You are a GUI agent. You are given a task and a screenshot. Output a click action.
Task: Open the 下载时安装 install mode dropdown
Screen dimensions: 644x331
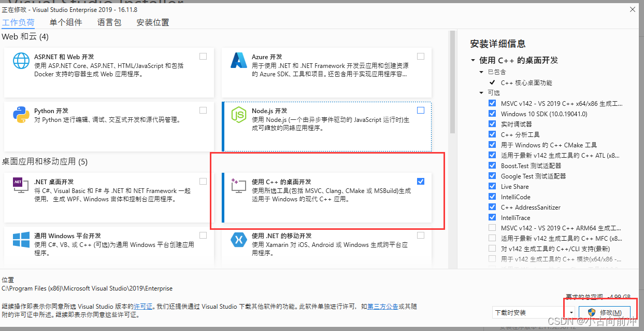coord(534,312)
